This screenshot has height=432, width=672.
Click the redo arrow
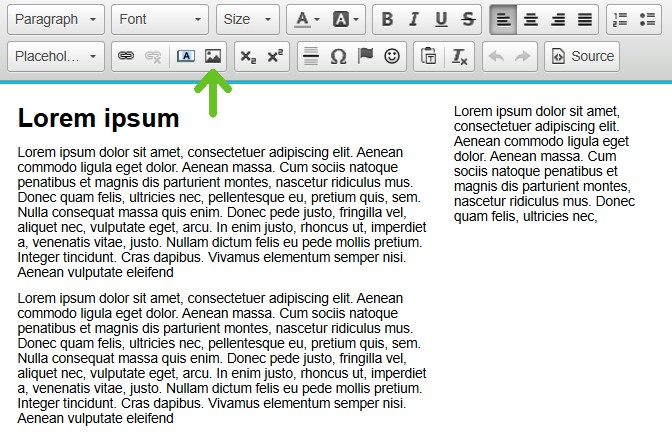(x=523, y=56)
